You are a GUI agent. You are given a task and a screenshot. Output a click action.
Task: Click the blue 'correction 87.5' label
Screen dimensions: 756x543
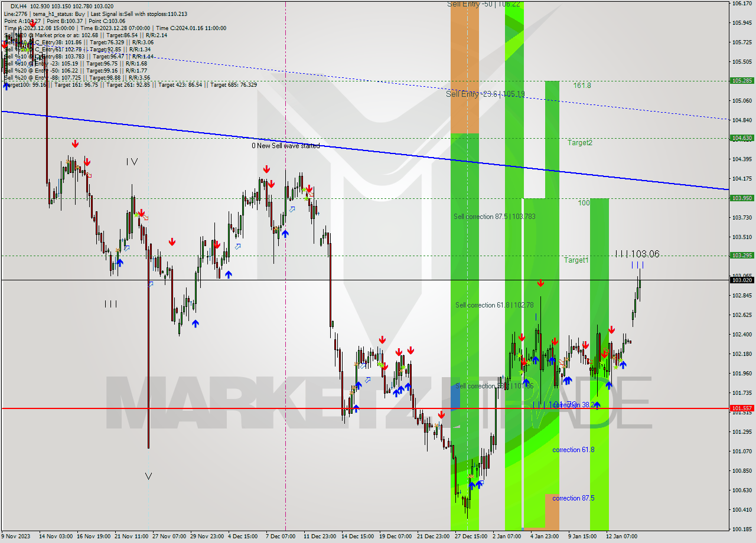pyautogui.click(x=573, y=498)
